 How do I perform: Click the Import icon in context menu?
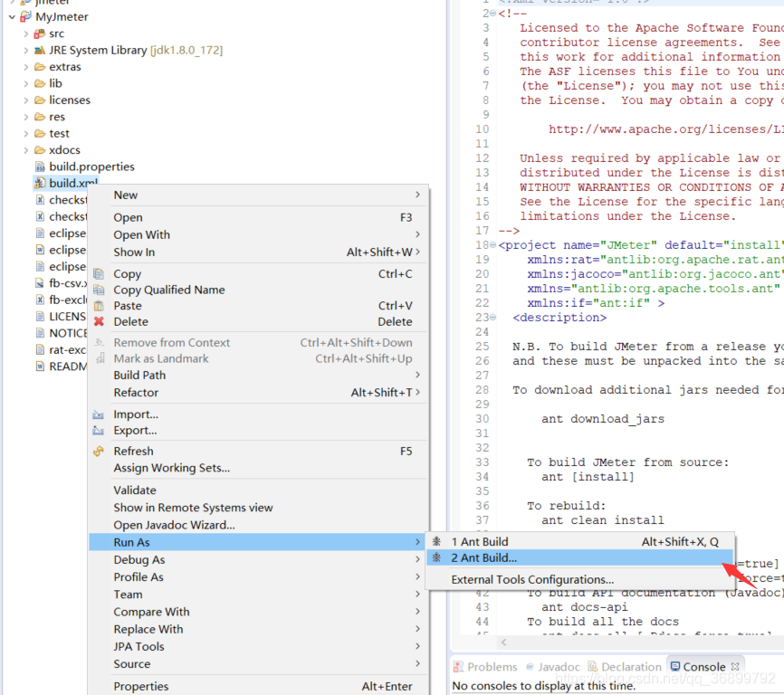pos(99,414)
